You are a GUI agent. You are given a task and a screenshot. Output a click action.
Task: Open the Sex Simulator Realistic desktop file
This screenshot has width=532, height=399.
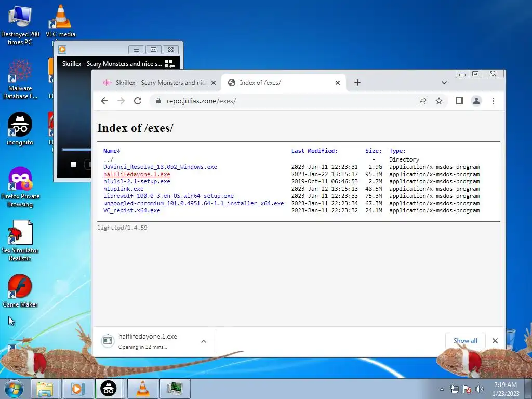click(20, 241)
